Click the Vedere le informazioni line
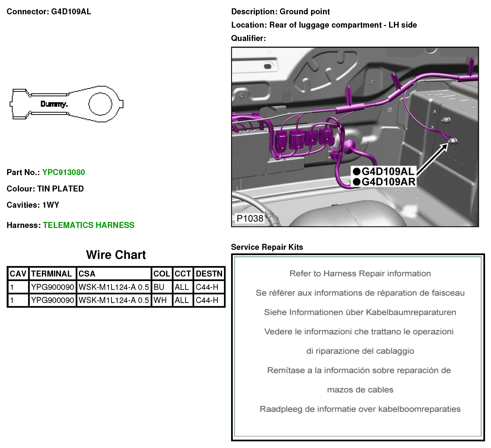 359,332
